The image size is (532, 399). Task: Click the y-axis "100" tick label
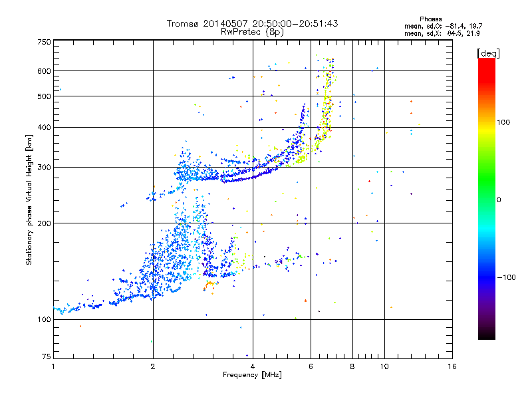[45, 319]
